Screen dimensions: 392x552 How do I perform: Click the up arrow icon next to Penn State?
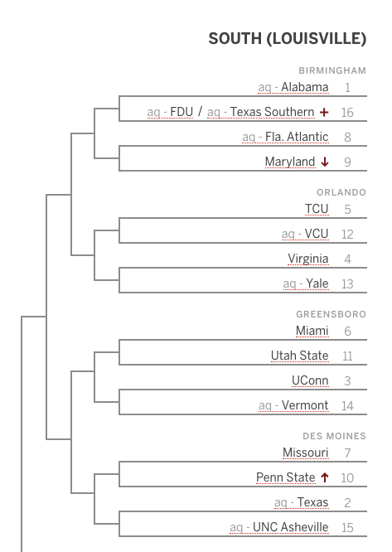click(x=325, y=477)
